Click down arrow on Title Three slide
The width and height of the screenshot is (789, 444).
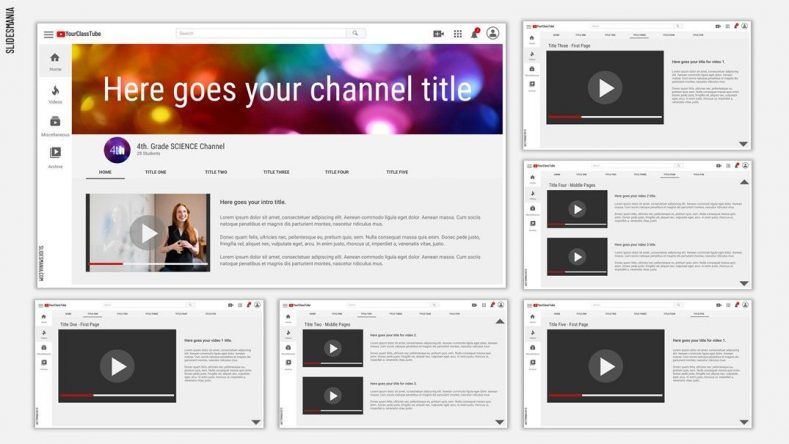click(x=743, y=144)
